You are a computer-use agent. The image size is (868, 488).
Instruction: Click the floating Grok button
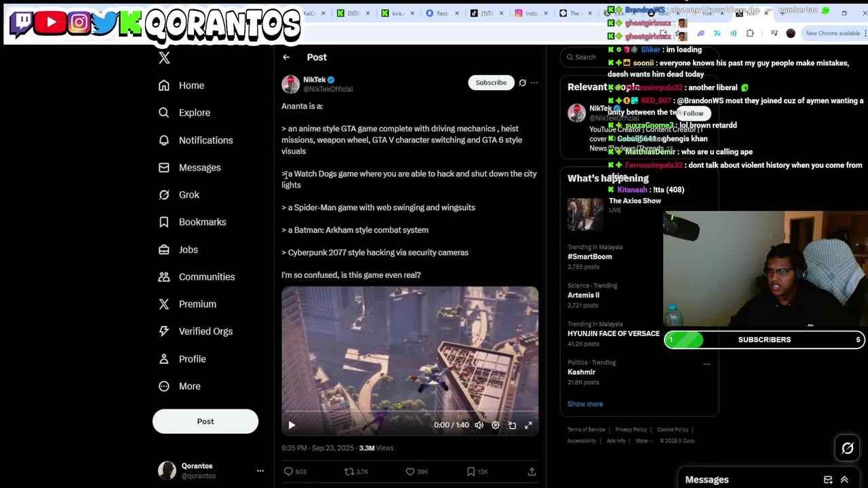[x=848, y=448]
